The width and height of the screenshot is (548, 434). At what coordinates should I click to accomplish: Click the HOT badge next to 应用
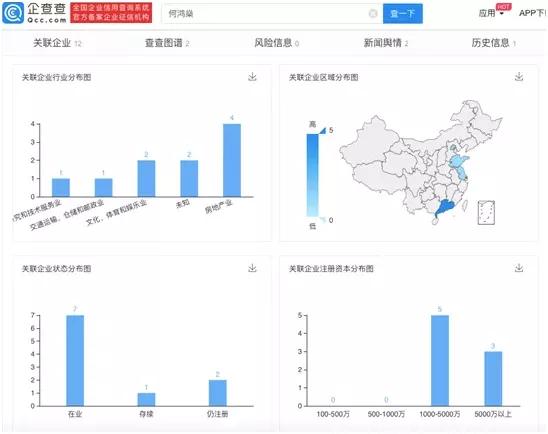(503, 7)
